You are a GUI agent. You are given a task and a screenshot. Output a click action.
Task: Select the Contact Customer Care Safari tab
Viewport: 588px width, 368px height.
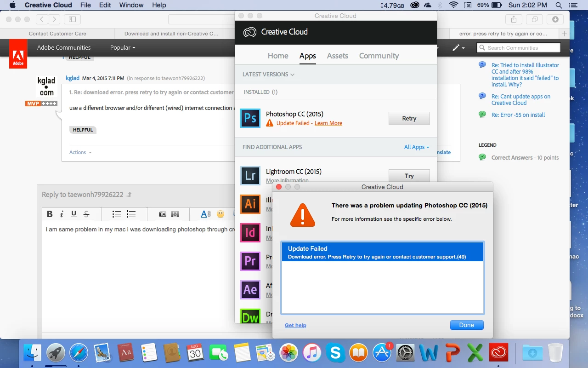(57, 34)
